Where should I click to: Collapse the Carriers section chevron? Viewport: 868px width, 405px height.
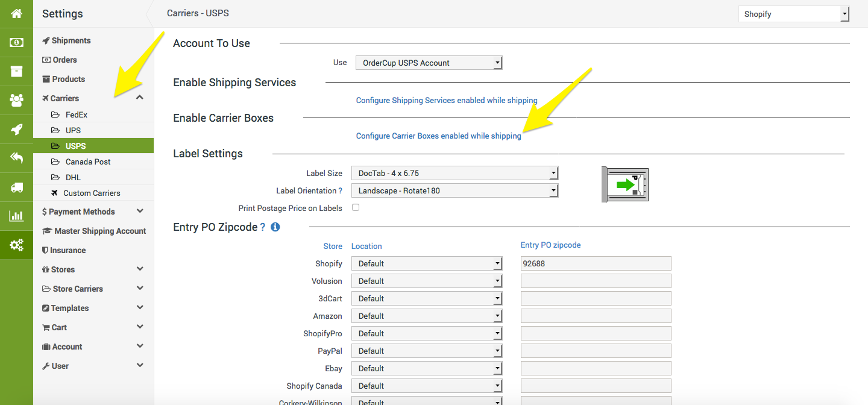coord(140,98)
